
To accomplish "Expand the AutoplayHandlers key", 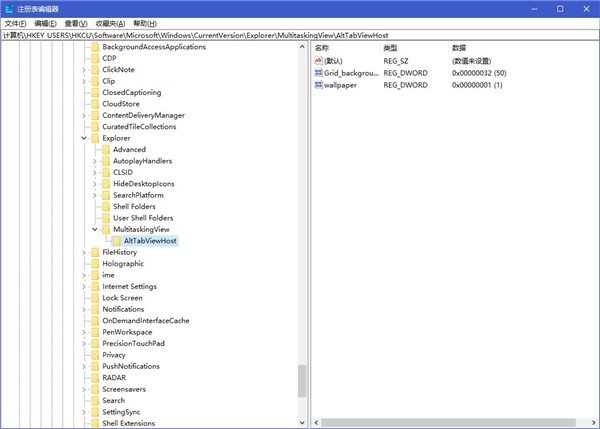I will click(94, 162).
